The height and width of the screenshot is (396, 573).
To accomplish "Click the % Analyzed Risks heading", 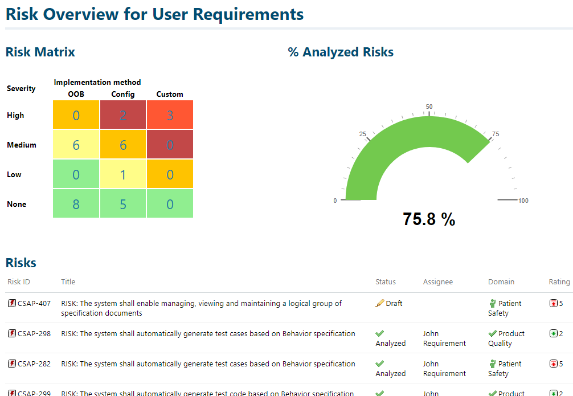I will point(341,52).
